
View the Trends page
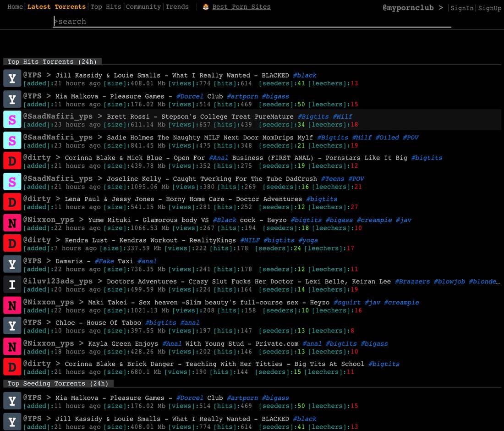(177, 7)
